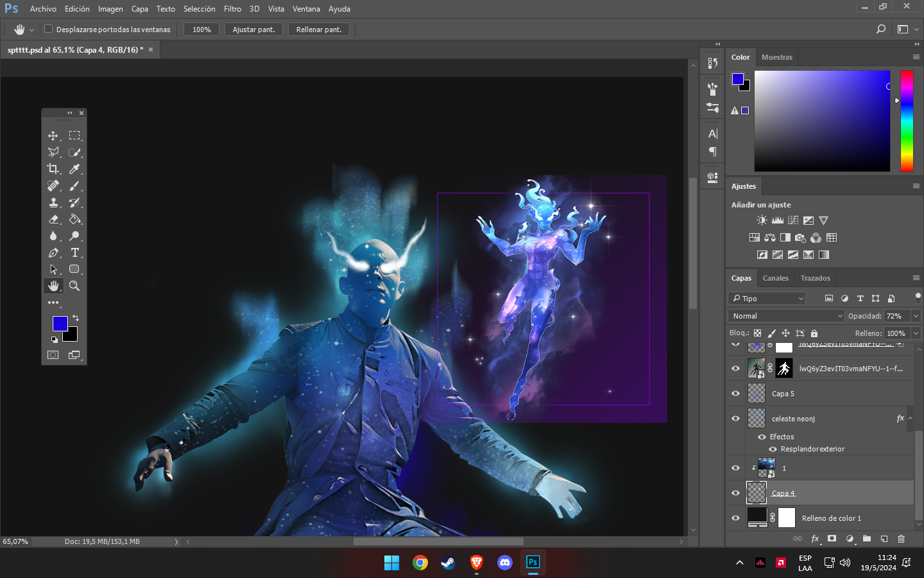Select the Eraser tool

click(x=53, y=219)
